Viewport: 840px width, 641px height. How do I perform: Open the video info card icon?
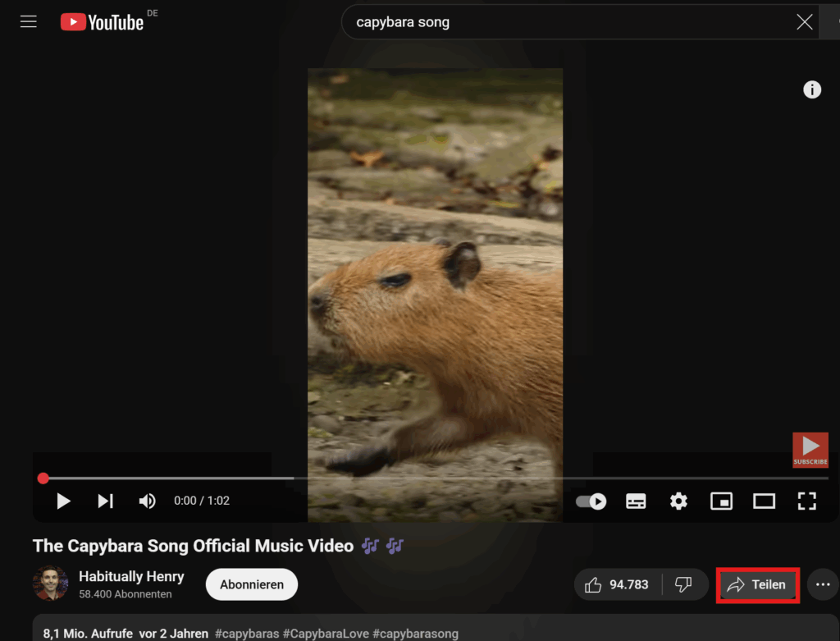812,89
